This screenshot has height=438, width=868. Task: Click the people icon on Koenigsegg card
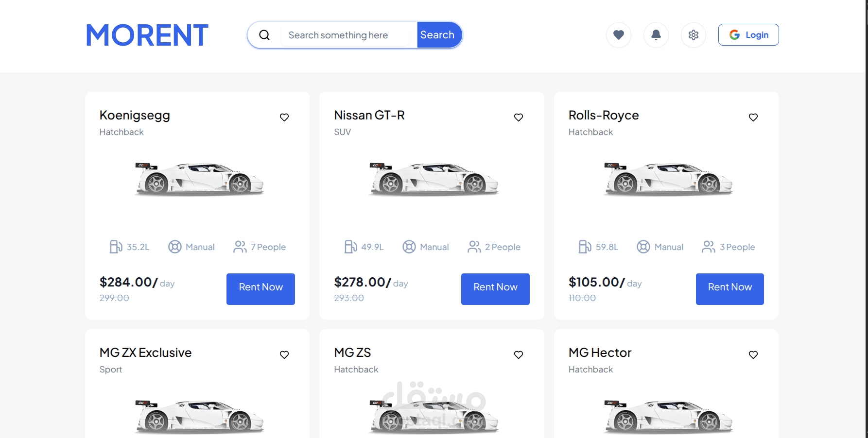point(240,247)
